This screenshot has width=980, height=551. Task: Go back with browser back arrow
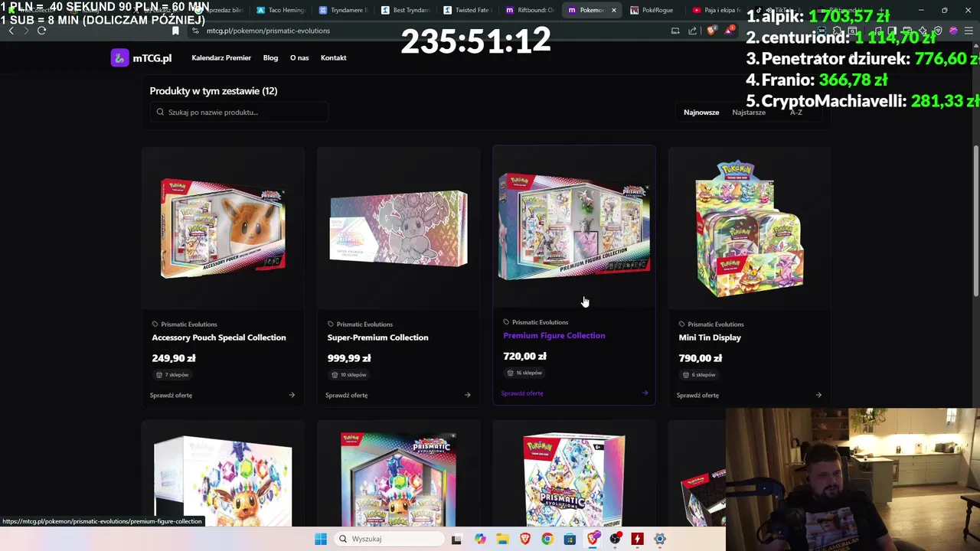(11, 31)
